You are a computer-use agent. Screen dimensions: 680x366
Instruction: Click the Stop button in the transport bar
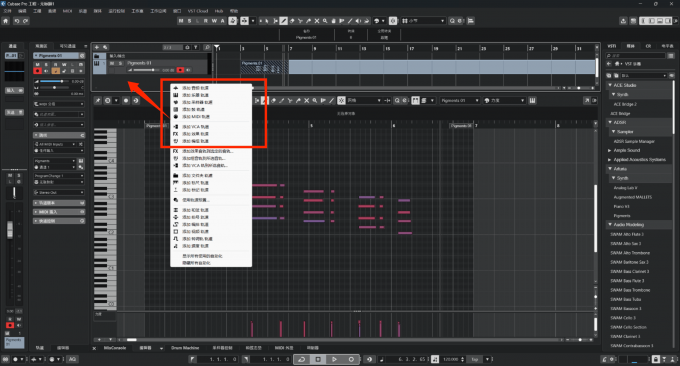[x=318, y=359]
